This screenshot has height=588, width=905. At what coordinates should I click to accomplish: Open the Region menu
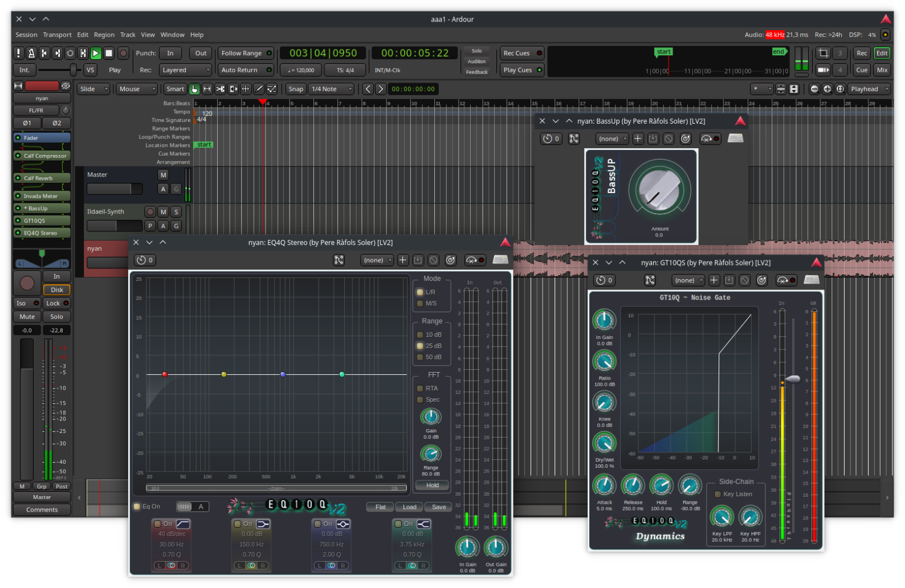104,35
